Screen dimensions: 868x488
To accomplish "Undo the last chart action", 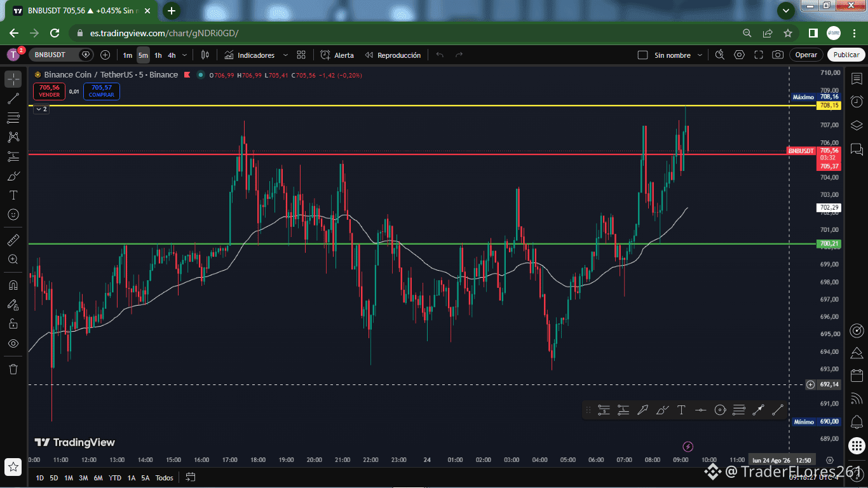I will pyautogui.click(x=440, y=55).
